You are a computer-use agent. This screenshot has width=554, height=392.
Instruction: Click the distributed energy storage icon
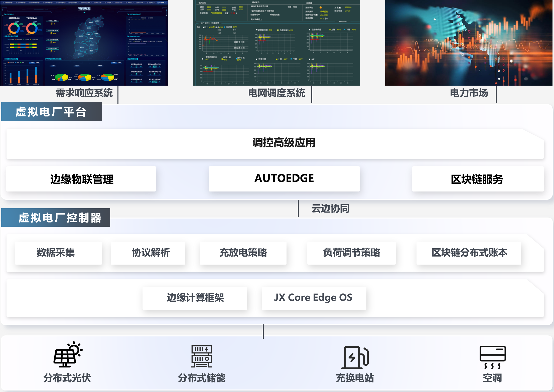pos(202,356)
